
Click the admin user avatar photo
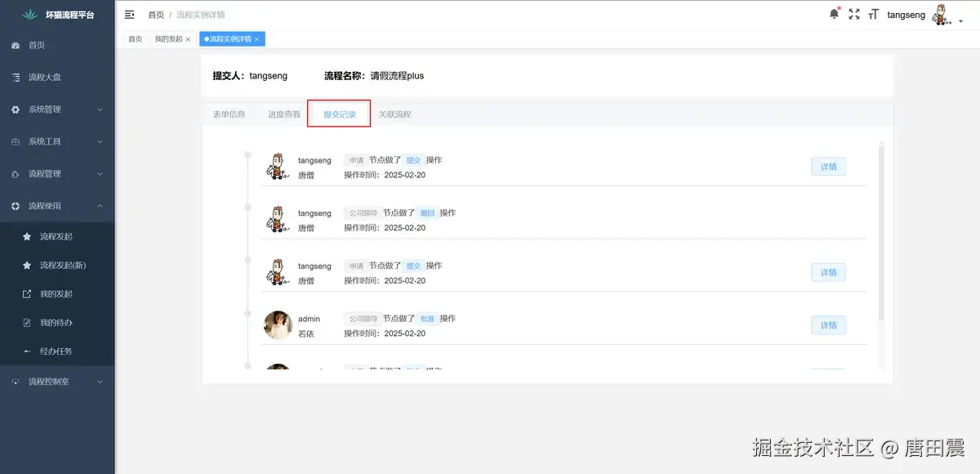click(x=278, y=325)
